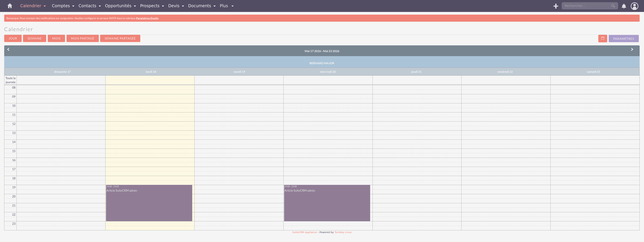Click the 19 hour label
Screen dimensions: 644x242
[x=14, y=187]
